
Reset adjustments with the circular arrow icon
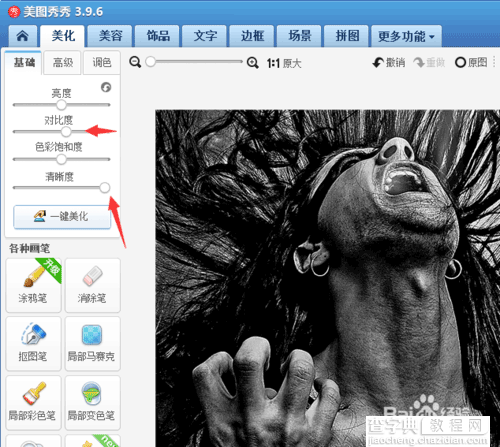[106, 87]
